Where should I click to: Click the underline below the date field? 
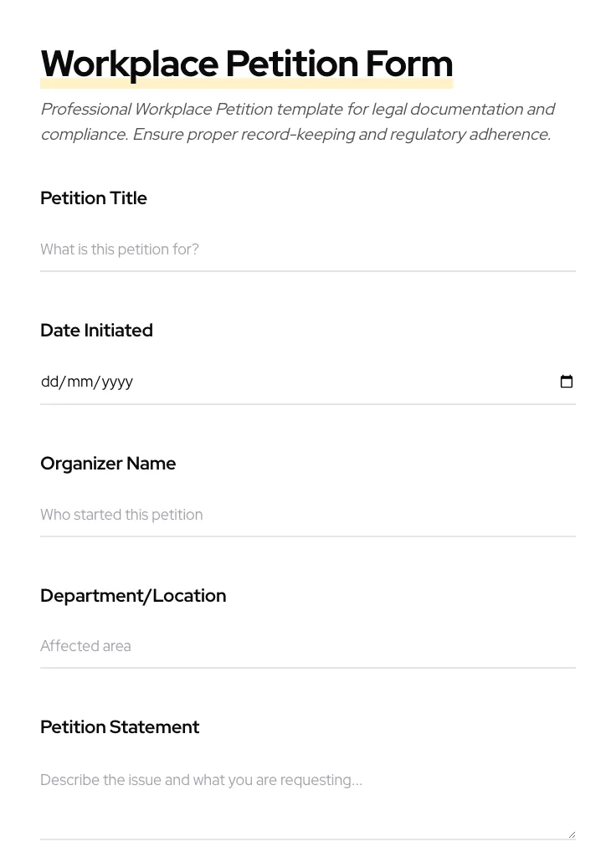[x=308, y=404]
